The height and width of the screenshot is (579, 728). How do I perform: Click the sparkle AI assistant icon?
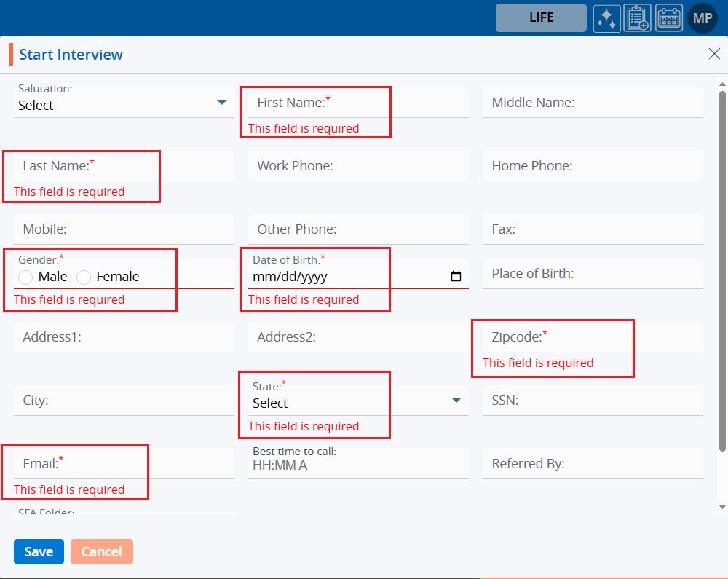(x=606, y=18)
